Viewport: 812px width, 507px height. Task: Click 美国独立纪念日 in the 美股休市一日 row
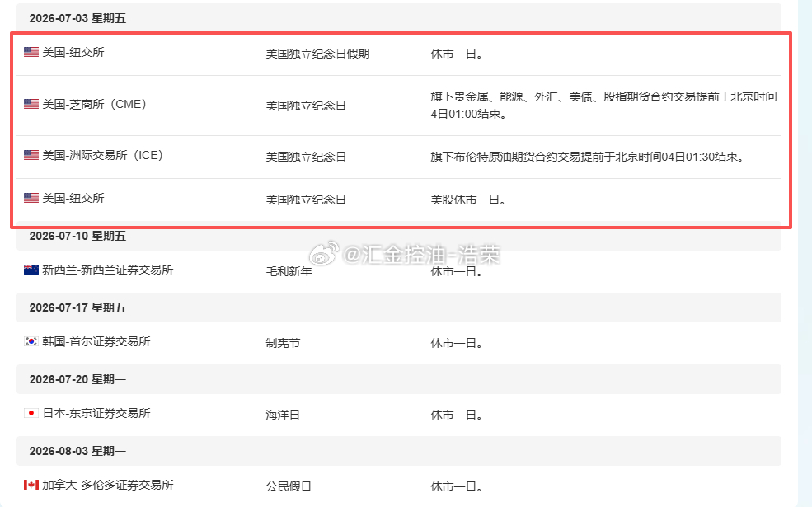click(306, 200)
